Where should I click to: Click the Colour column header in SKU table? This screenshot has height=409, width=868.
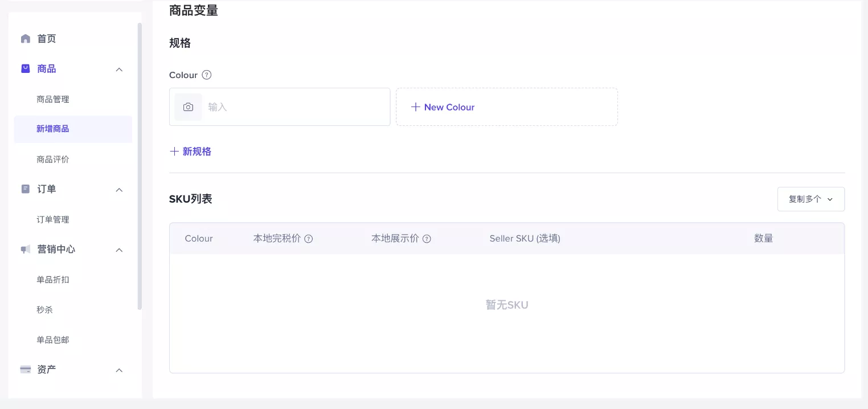point(199,239)
